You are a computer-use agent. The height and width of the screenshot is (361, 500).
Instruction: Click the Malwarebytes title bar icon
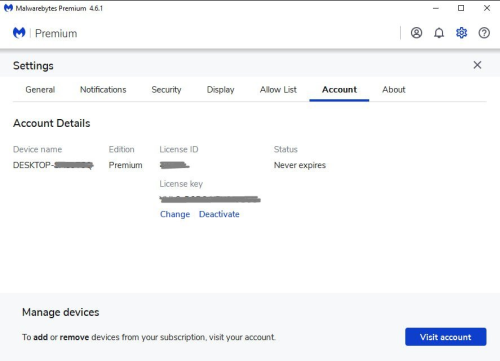8,8
